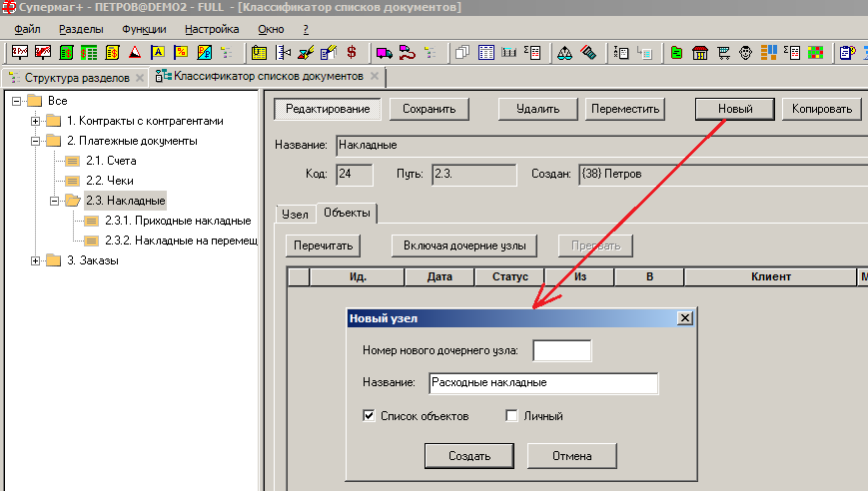
Task: Click the shopping cart toolbar icon
Action: (x=723, y=53)
